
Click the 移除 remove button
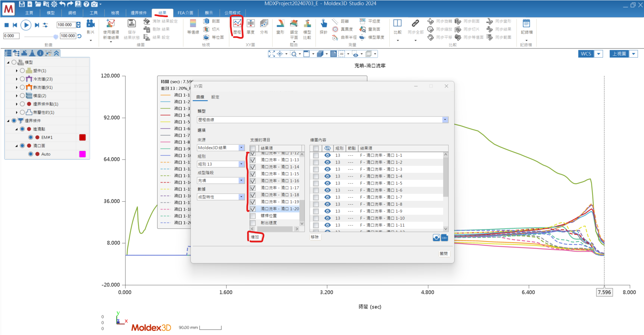(x=315, y=237)
